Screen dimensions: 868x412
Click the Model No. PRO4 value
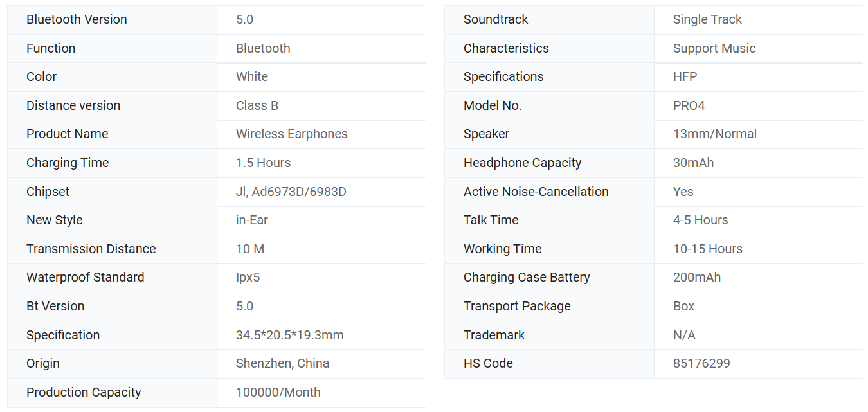[689, 105]
